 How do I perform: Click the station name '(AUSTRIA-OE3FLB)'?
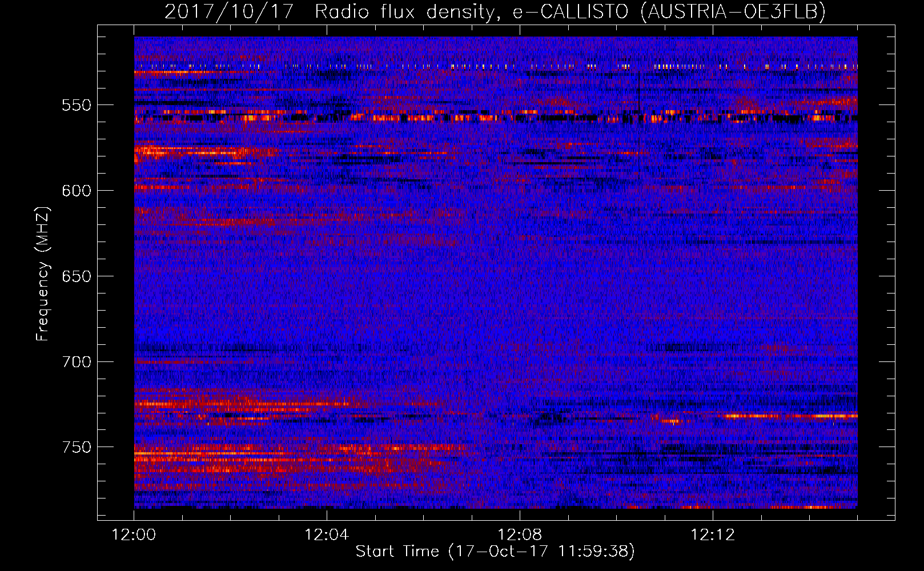733,11
